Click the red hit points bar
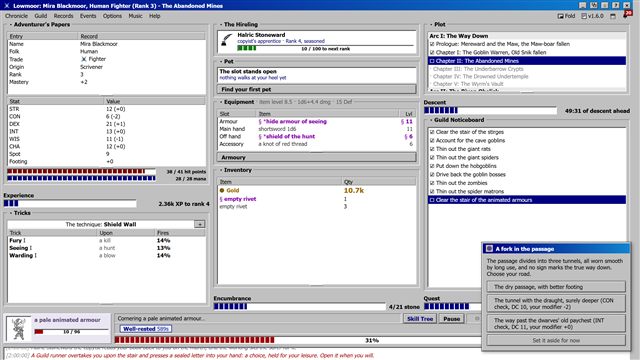Viewport: 640px width, 360px height. coord(81,171)
